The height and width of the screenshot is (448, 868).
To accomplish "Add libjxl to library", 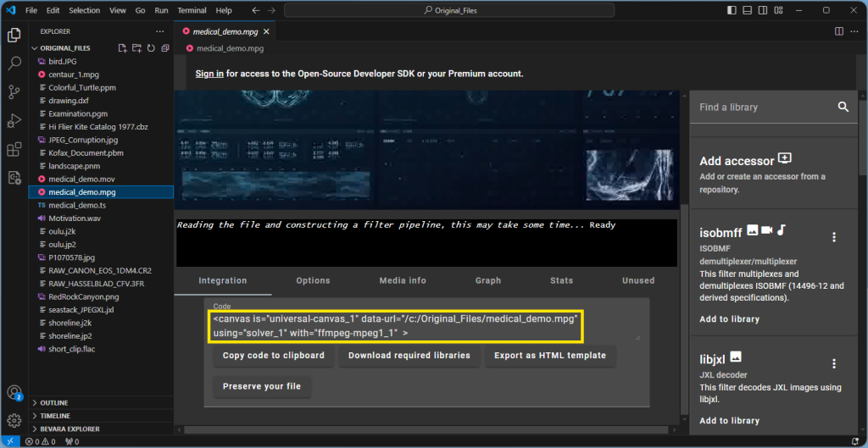I will [x=729, y=421].
